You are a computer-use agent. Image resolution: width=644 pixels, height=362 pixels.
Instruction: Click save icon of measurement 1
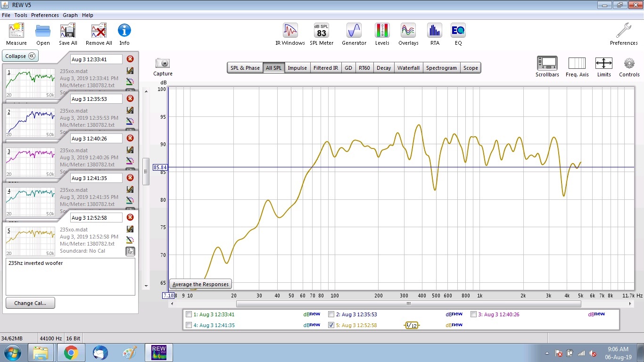point(130,71)
